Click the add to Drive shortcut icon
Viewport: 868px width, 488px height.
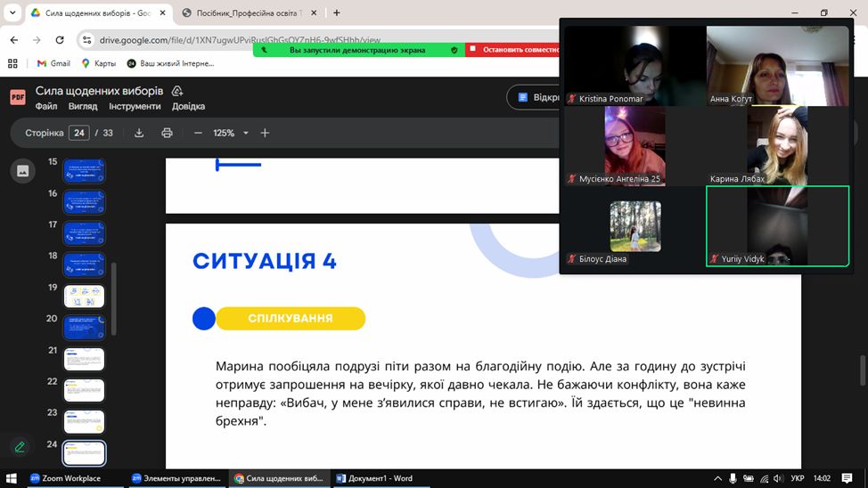[x=177, y=91]
